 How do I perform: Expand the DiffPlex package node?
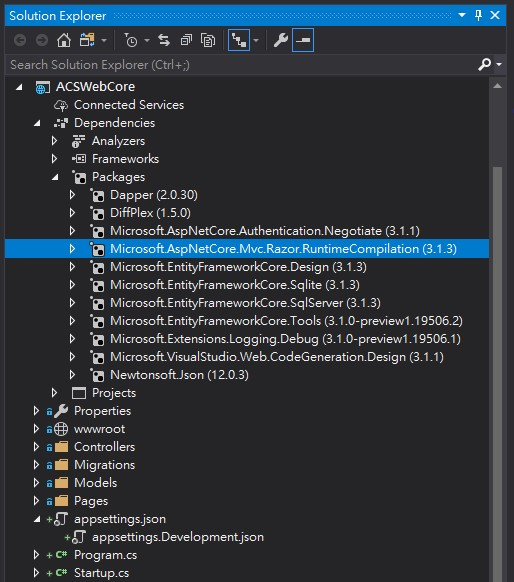click(72, 213)
